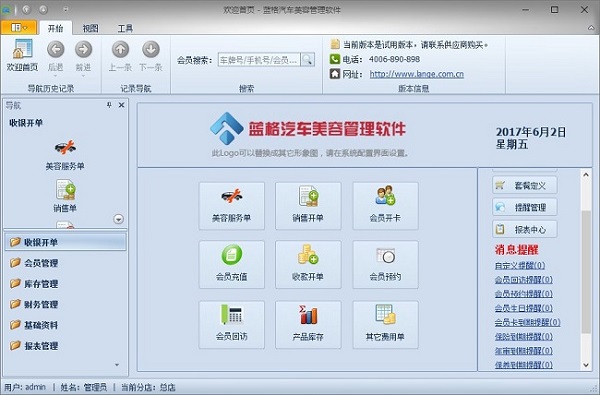This screenshot has height=395, width=600.
Task: Click the right panel scrollbar down arrow
Action: pos(586,365)
